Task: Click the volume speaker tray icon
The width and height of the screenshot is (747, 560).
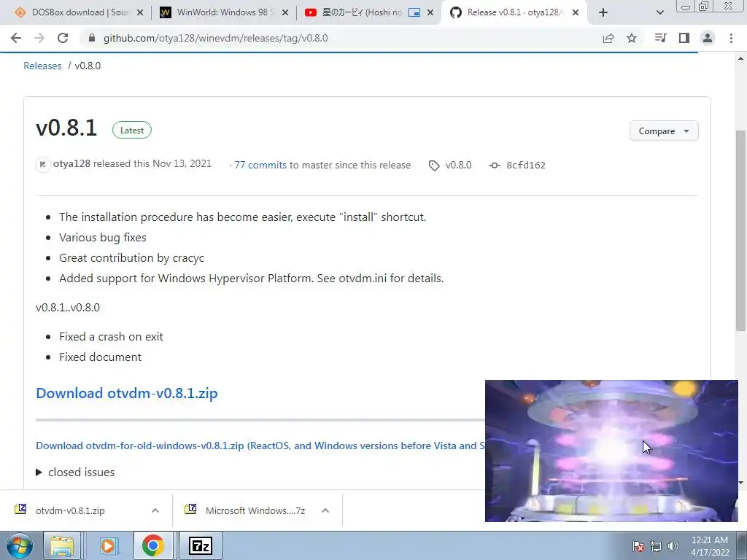Action: tap(673, 546)
